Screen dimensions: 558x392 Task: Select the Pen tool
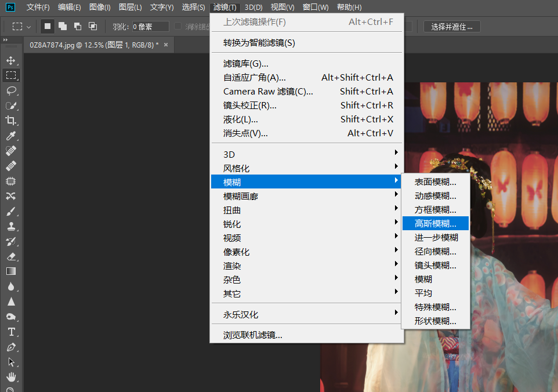click(x=11, y=347)
